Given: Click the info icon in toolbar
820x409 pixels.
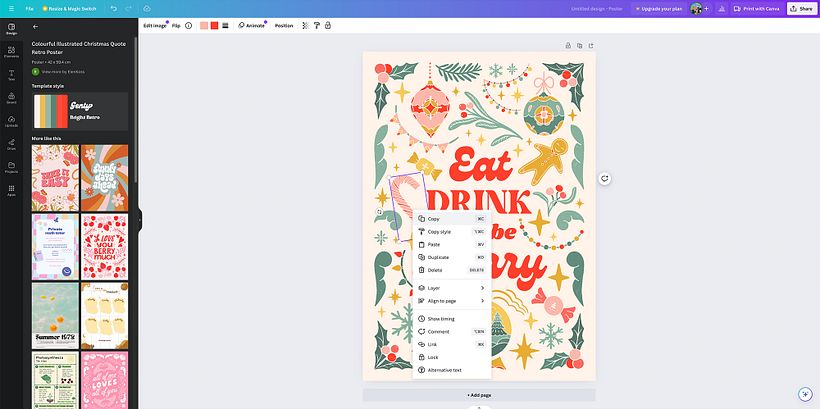Looking at the screenshot, I should [x=189, y=25].
